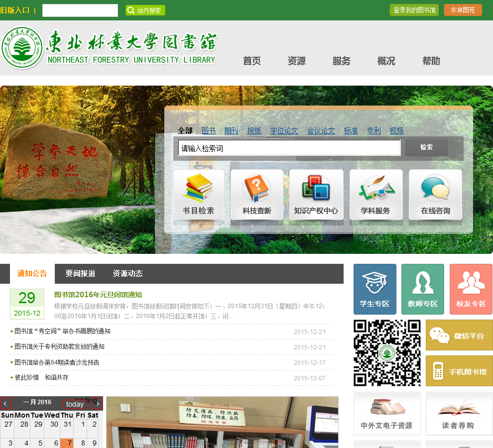
Task: Open the 概况 navigation menu
Action: (x=386, y=61)
